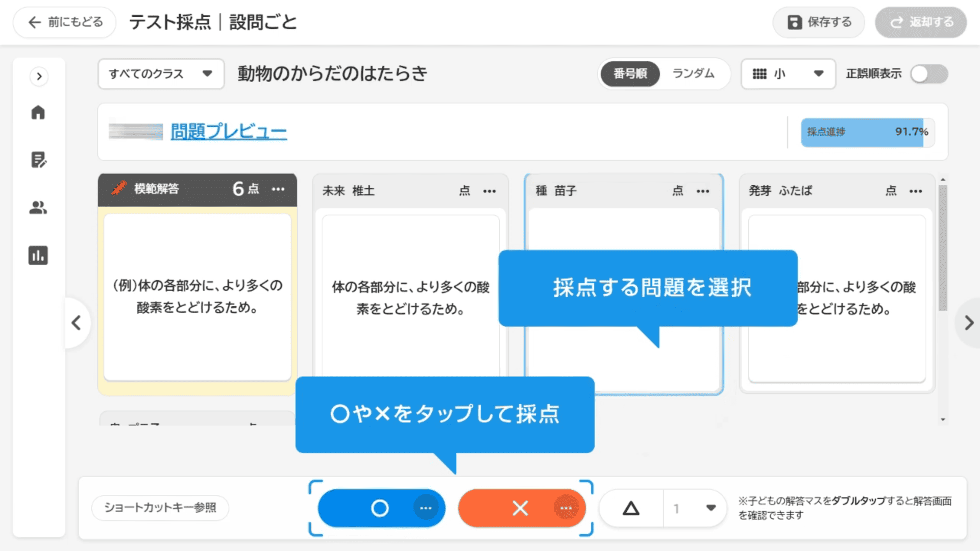Go to next question with right arrow
Viewport: 980px width, 551px height.
point(969,323)
